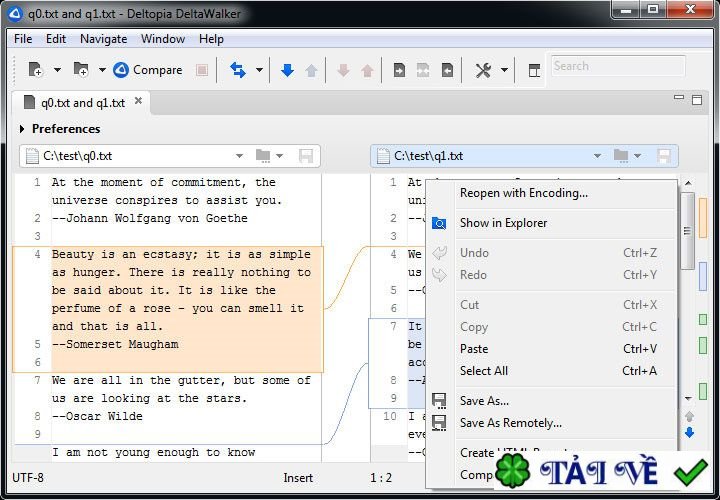
Task: Open the right file path history dropdown
Action: pos(597,156)
